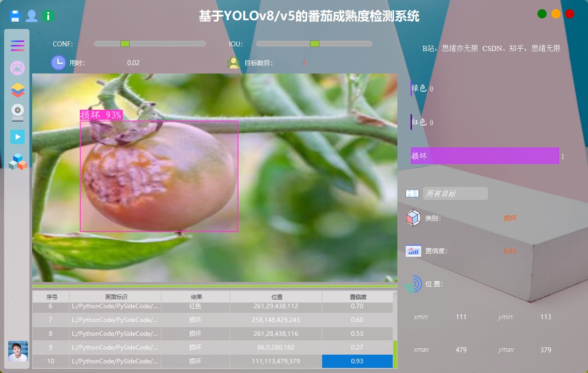Click the radar icon beside 位置

coord(413,284)
